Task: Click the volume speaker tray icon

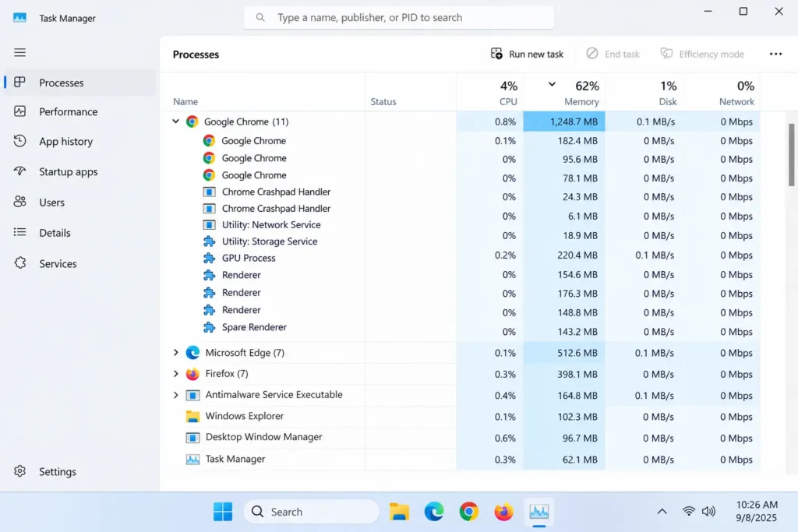Action: (708, 511)
